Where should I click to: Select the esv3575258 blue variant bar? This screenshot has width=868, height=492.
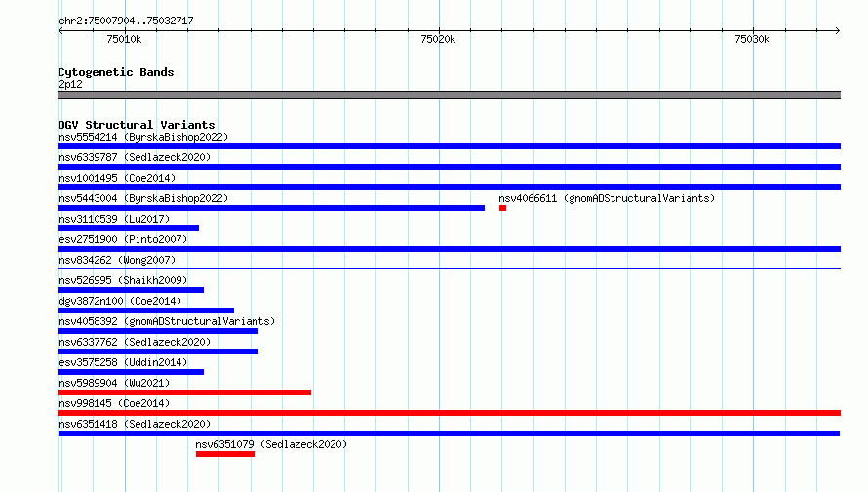tap(131, 372)
